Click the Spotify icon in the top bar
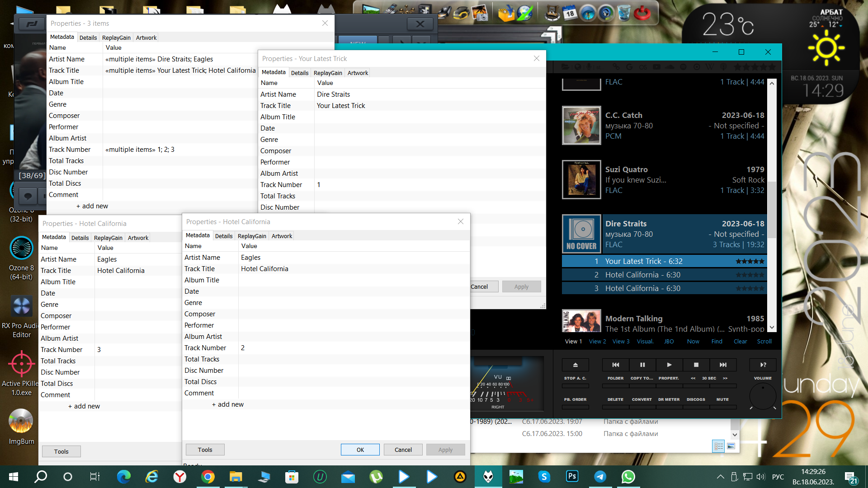 coord(683,67)
